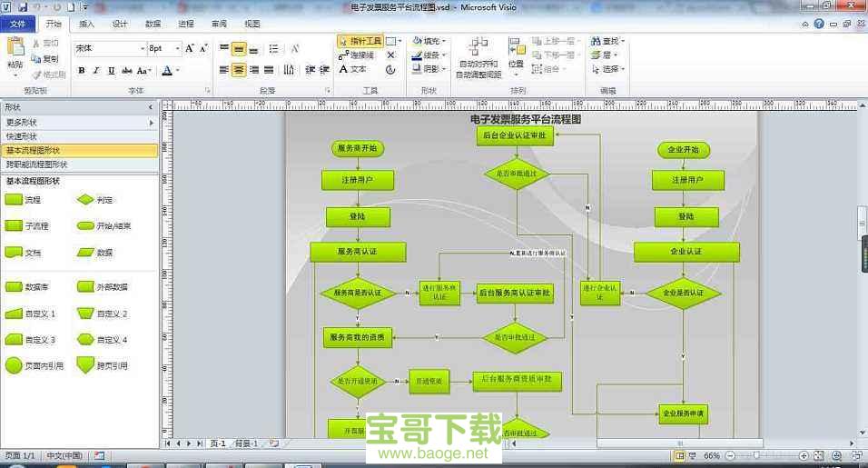Click the Shrink Font icon
The image size is (868, 468).
[x=203, y=48]
